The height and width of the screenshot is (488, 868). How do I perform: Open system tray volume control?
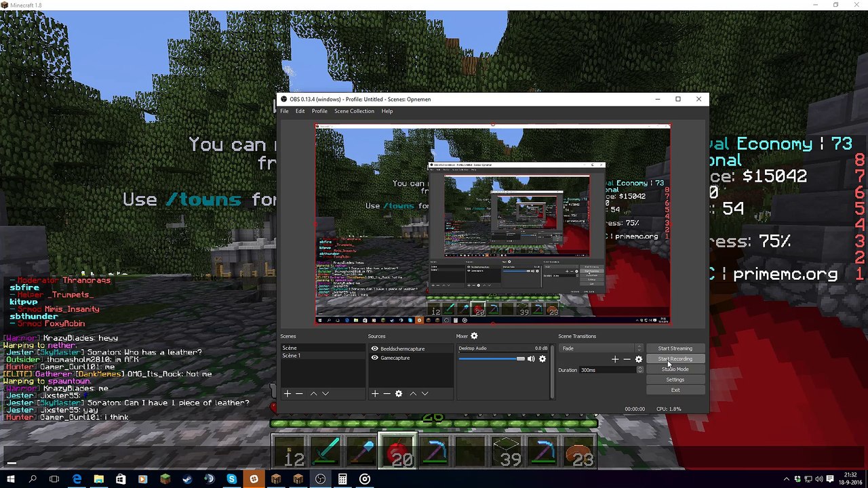coord(819,480)
